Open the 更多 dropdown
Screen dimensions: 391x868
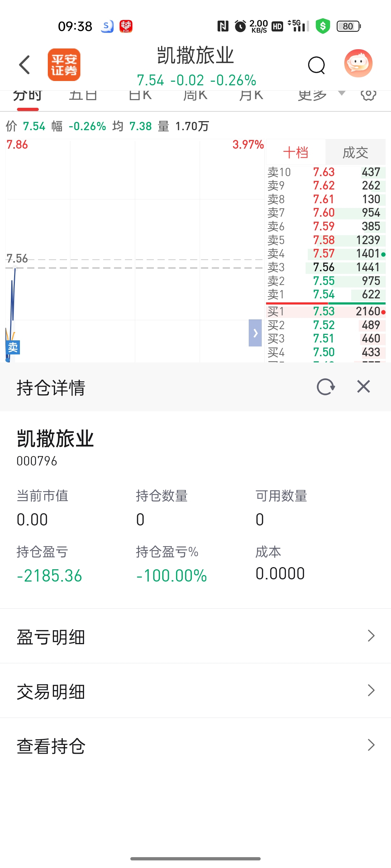321,95
